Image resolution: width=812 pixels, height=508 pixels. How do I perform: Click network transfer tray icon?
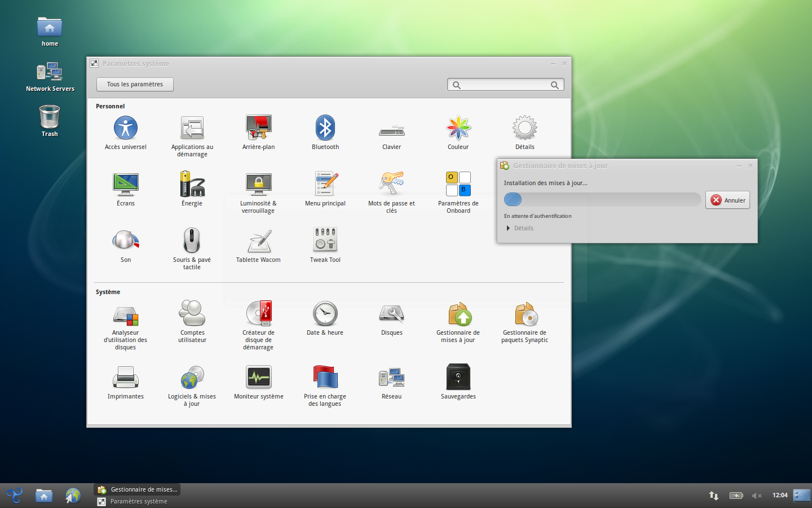click(714, 496)
